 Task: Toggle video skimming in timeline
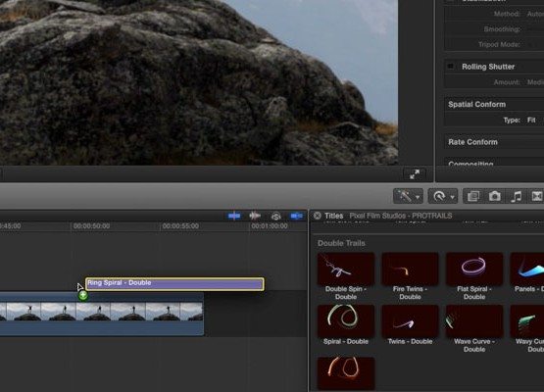coord(234,216)
